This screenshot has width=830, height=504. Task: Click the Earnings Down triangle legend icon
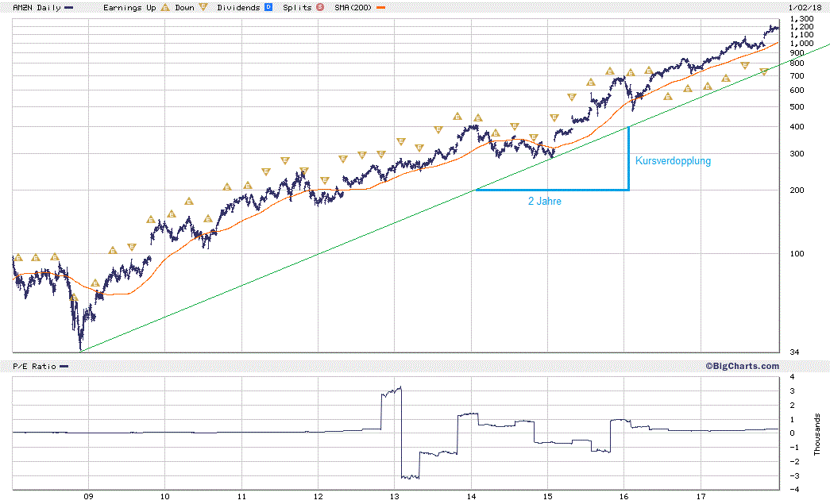point(203,7)
